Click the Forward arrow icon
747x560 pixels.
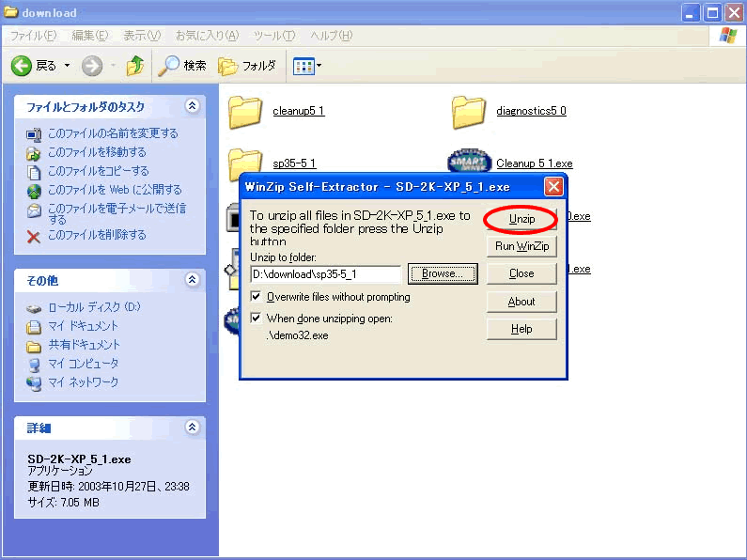coord(92,66)
